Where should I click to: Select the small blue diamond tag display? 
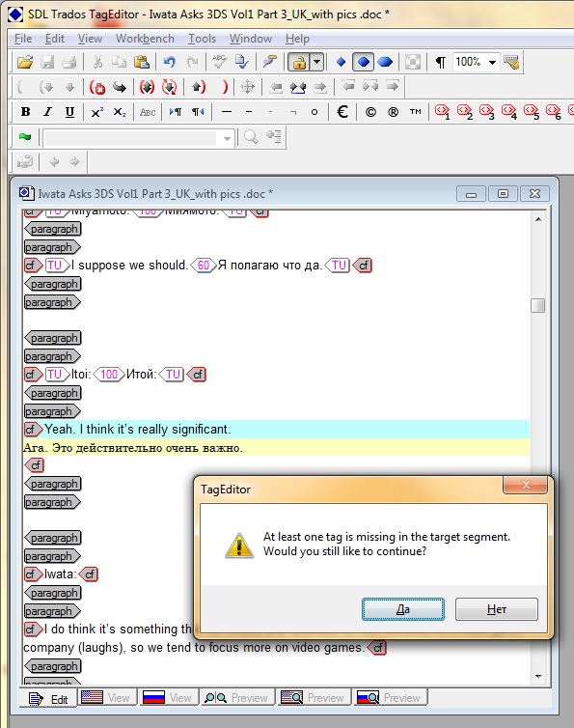[x=341, y=62]
